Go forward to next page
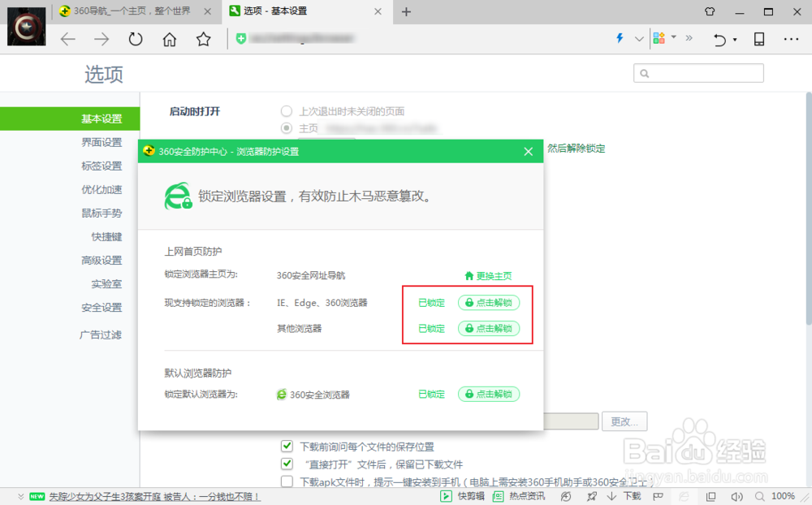 coord(101,39)
